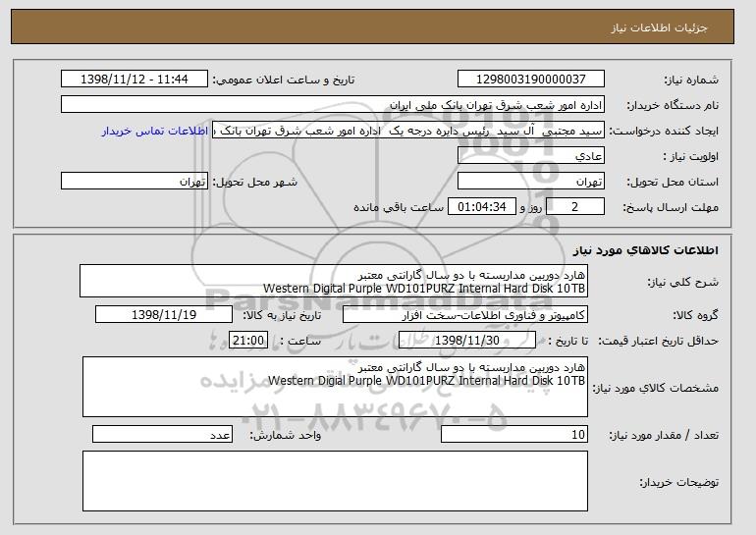Click the نام دستگاه خریدار field
Viewport: 756px width, 535px height.
click(333, 105)
